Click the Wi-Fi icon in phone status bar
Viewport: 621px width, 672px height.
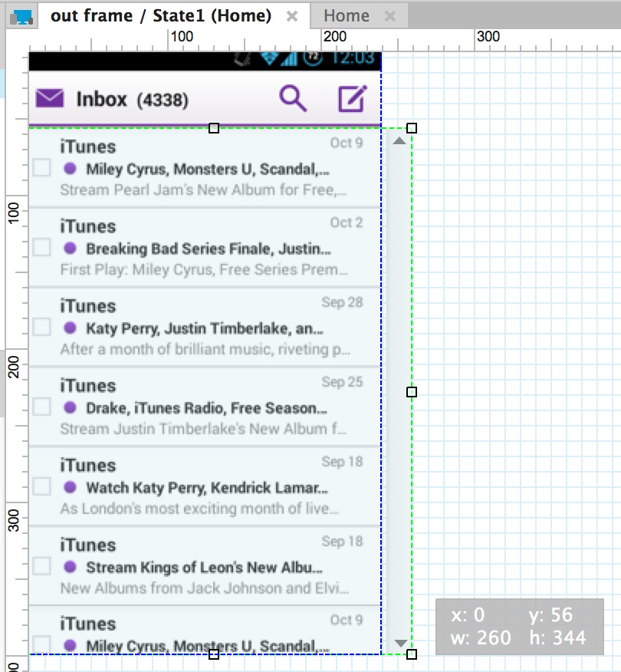tap(270, 58)
